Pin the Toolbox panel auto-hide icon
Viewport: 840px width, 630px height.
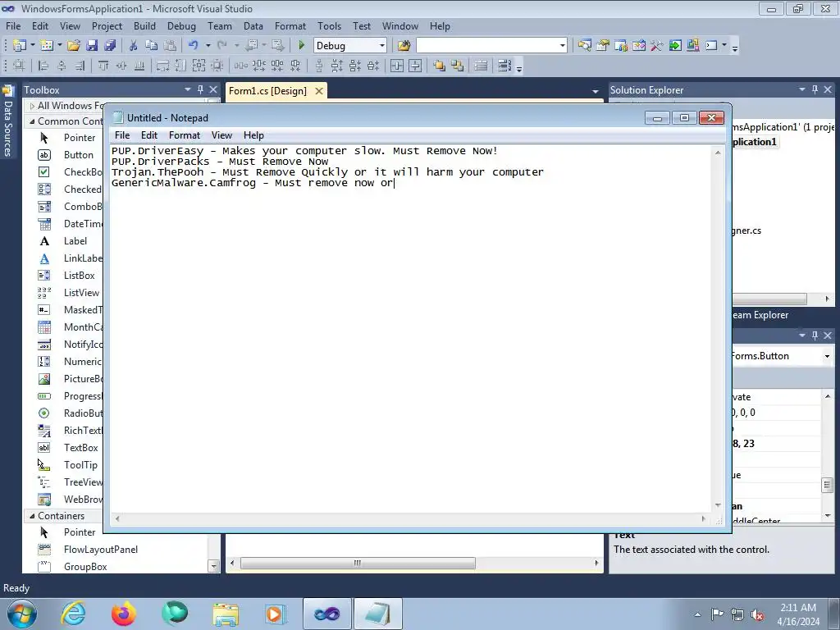(x=200, y=89)
